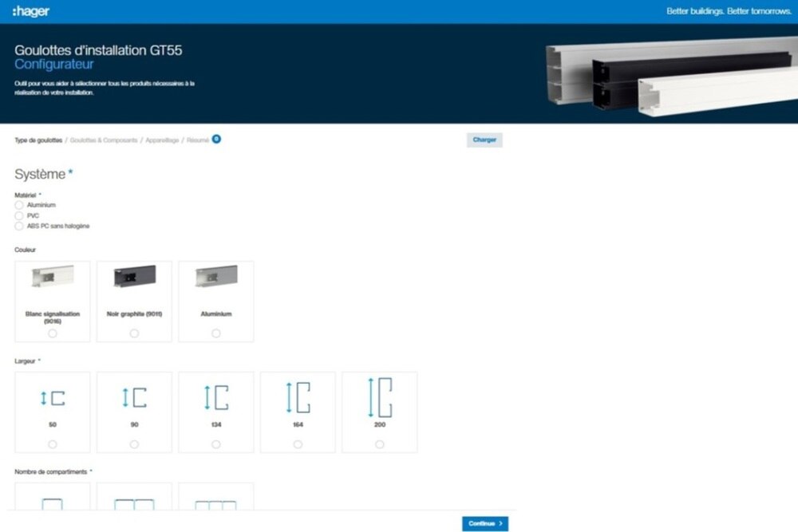Click the Charger button

pyautogui.click(x=484, y=140)
